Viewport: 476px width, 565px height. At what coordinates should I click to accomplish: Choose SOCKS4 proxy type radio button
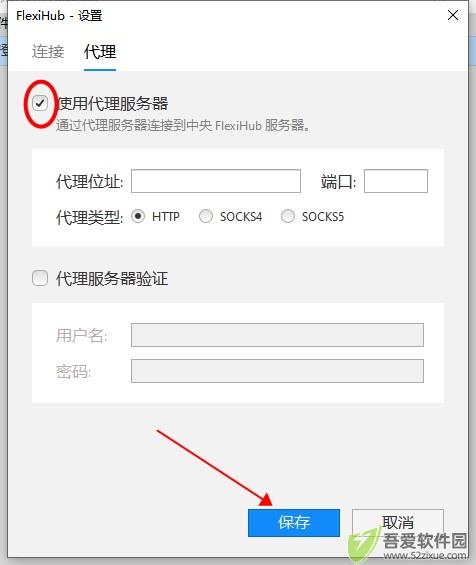[x=206, y=216]
